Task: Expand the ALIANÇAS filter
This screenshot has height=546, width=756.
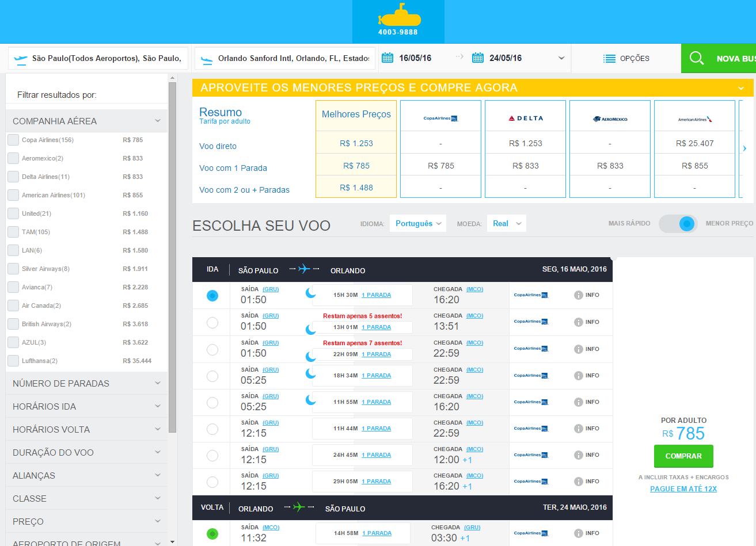Action: click(86, 475)
